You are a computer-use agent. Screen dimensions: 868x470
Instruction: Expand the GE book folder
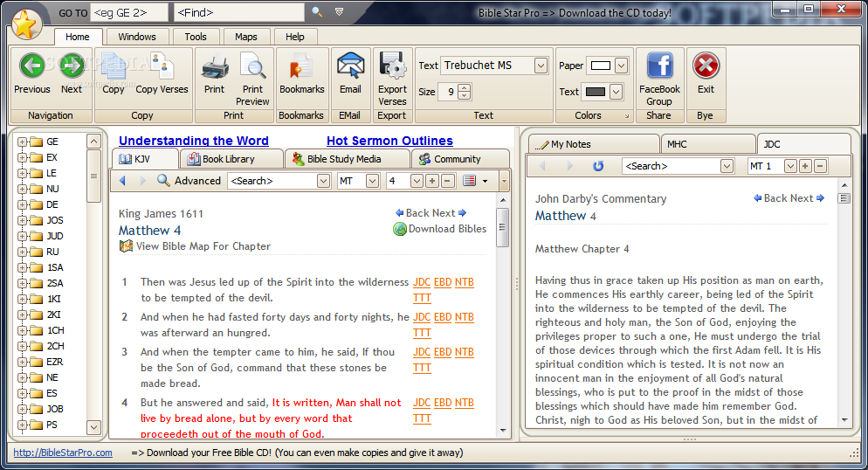(22, 142)
